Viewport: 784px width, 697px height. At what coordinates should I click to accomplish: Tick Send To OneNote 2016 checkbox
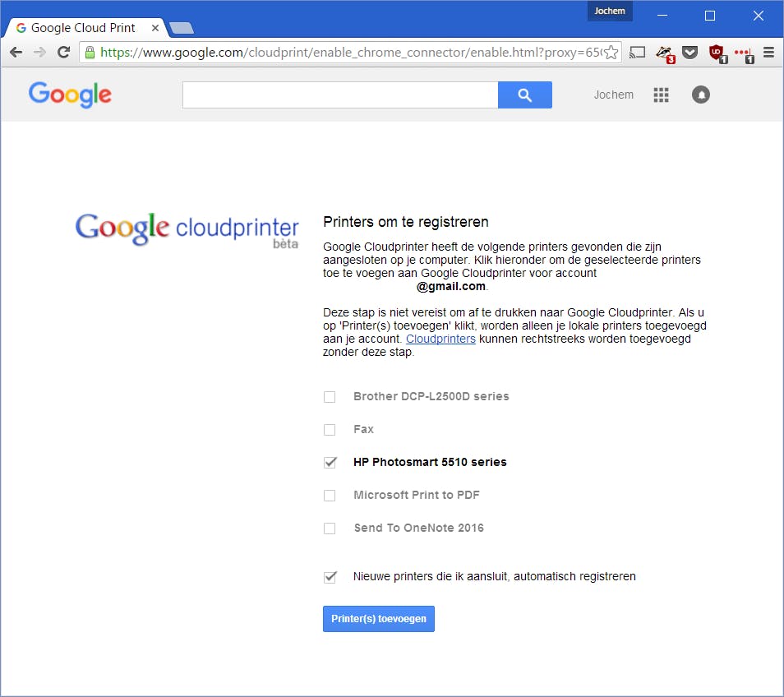point(330,529)
